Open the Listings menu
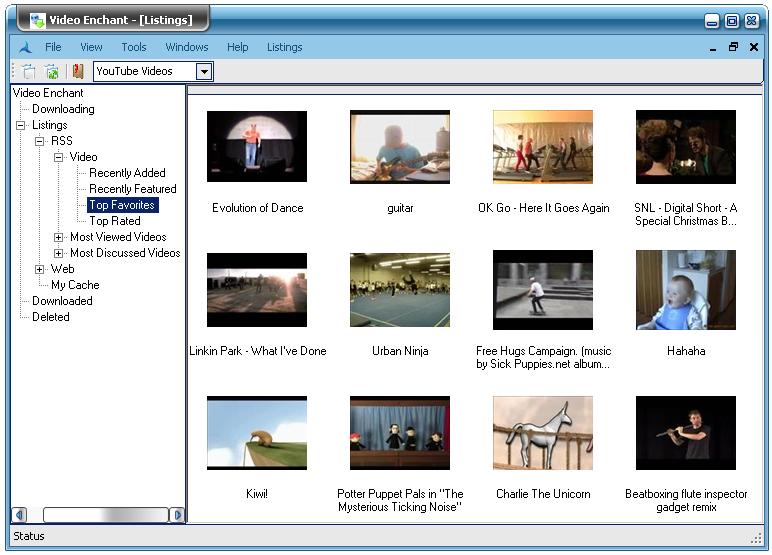The width and height of the screenshot is (772, 555). coord(284,47)
